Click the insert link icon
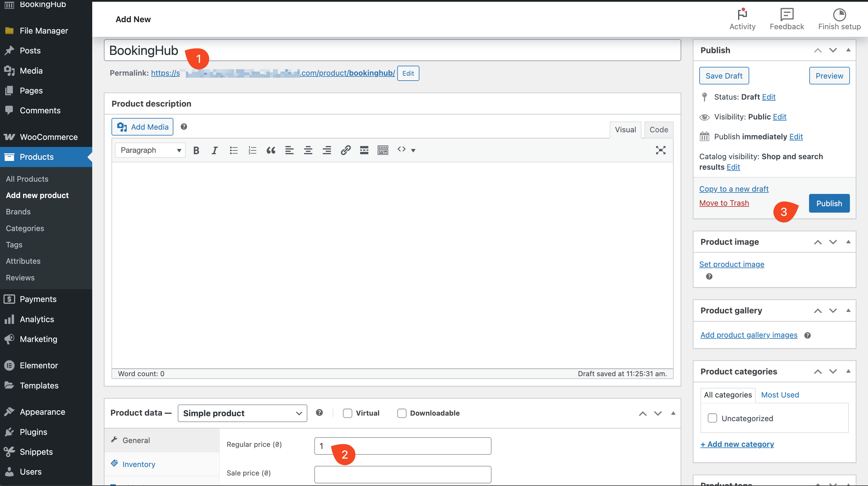Screen dimensions: 868x486 click(345, 150)
